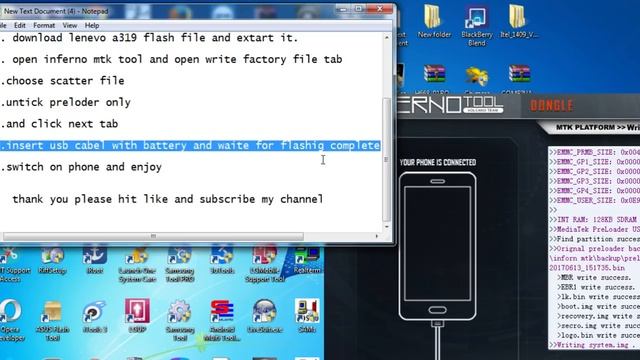Open the New folder desktop icon
The height and width of the screenshot is (360, 640).
click(434, 21)
